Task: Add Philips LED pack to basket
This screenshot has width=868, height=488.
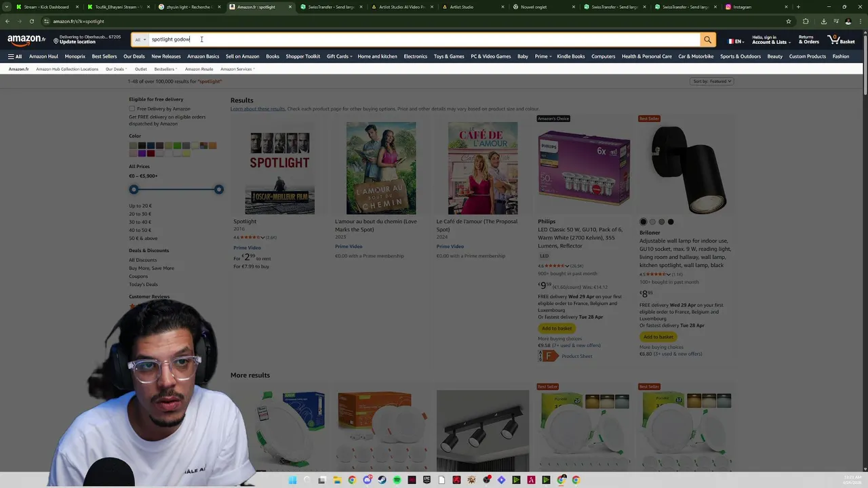Action: pyautogui.click(x=557, y=328)
